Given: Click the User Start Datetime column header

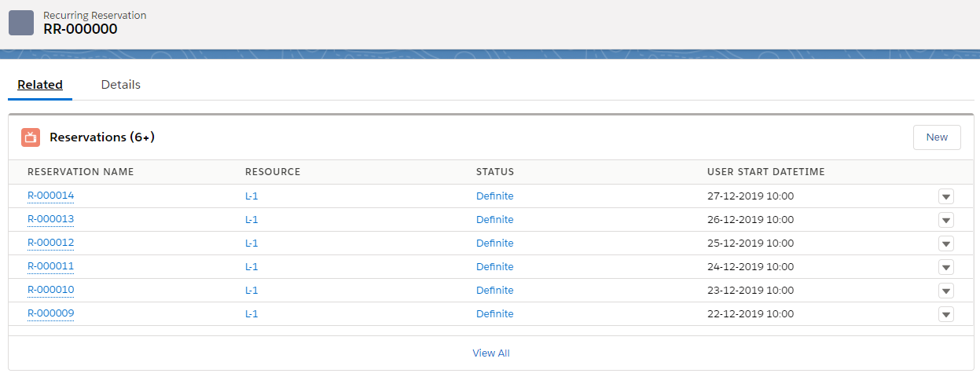Looking at the screenshot, I should (765, 172).
